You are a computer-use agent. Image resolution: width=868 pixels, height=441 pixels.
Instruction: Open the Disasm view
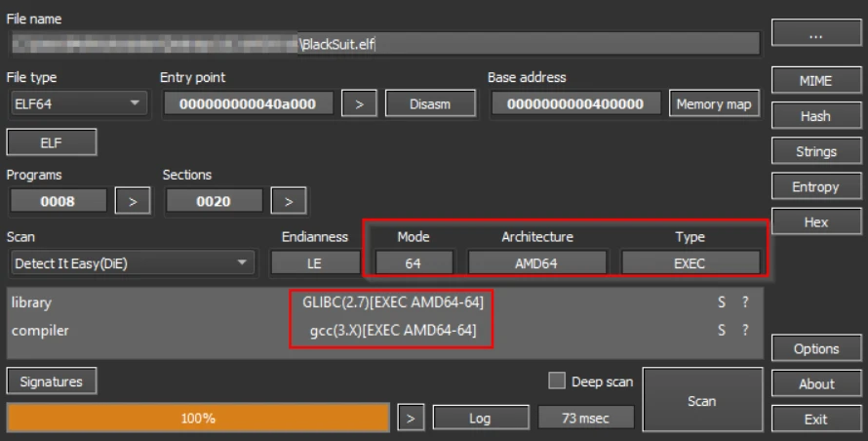[430, 103]
